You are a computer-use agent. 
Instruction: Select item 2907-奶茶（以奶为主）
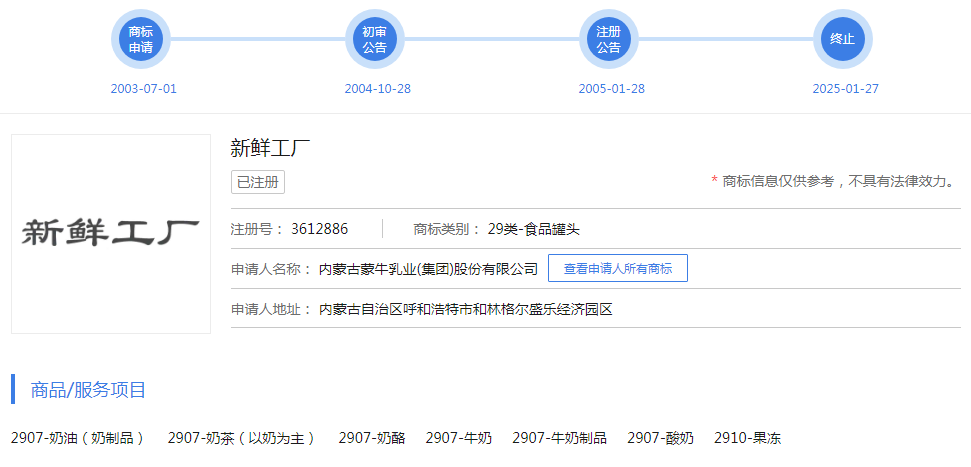[x=242, y=439]
